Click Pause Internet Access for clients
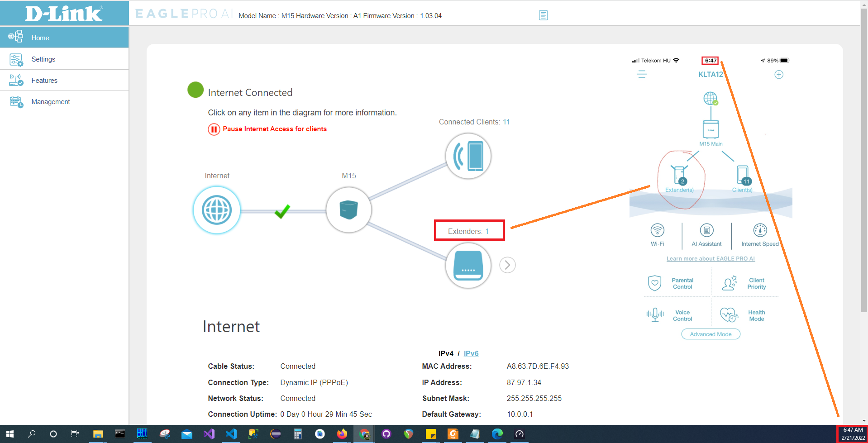This screenshot has width=868, height=443. coord(275,129)
